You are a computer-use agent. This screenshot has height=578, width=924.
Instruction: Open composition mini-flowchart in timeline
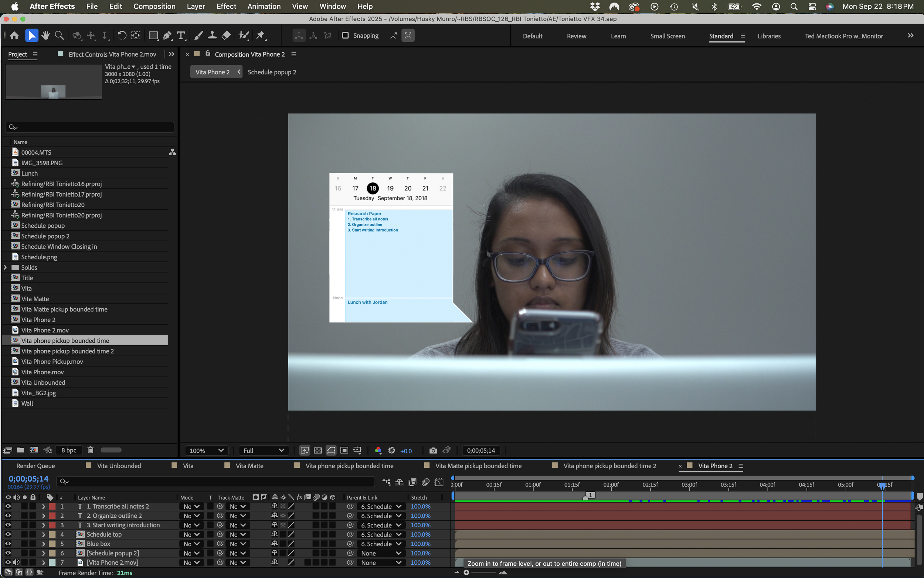[386, 482]
